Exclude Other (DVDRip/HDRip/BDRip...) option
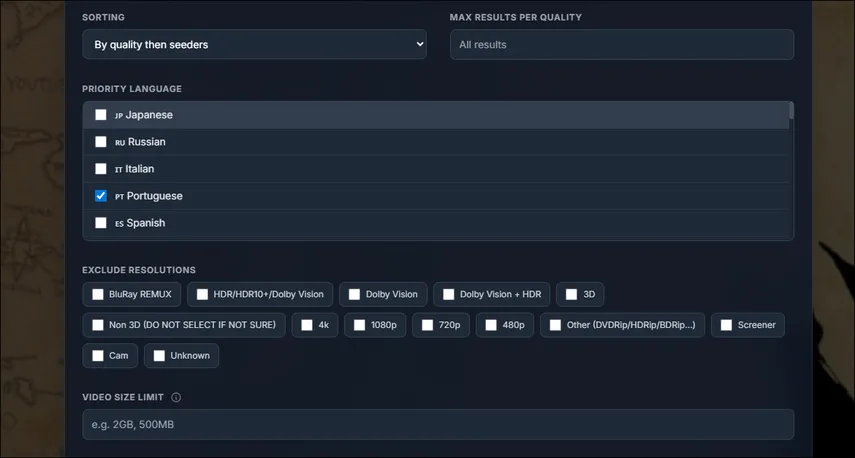 coord(555,325)
